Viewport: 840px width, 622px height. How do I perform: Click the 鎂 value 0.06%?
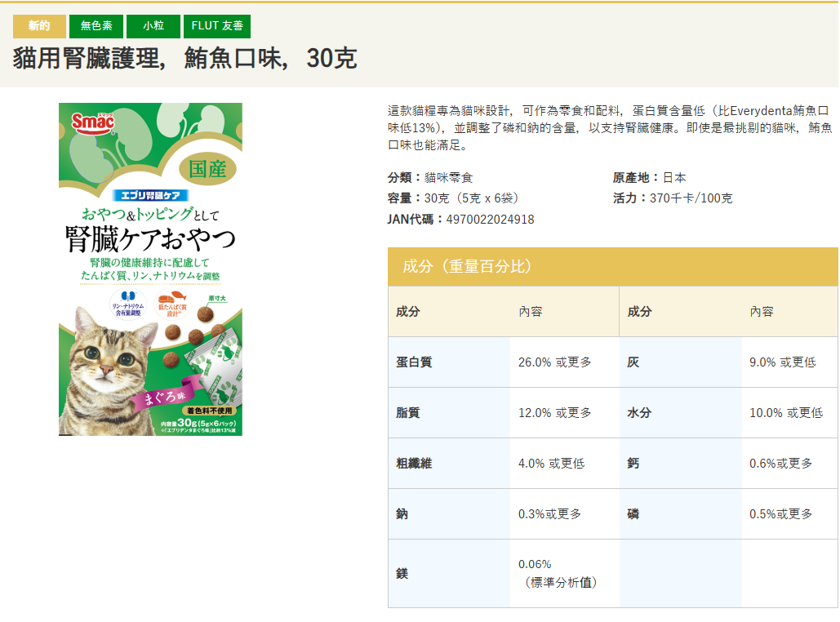pos(536,564)
